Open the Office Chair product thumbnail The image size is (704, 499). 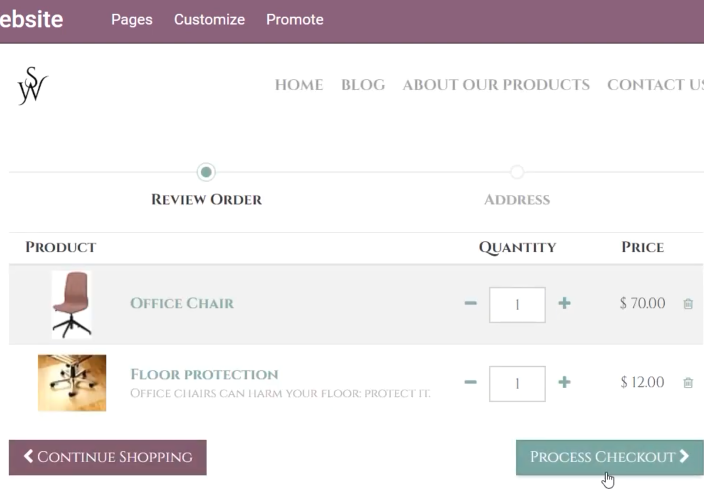tap(72, 305)
